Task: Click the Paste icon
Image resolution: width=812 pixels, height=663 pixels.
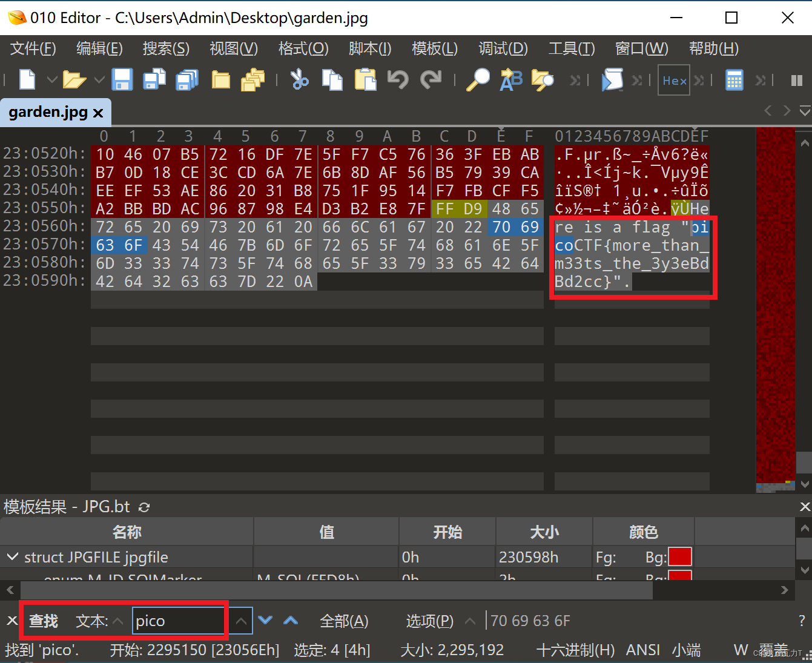Action: tap(365, 79)
